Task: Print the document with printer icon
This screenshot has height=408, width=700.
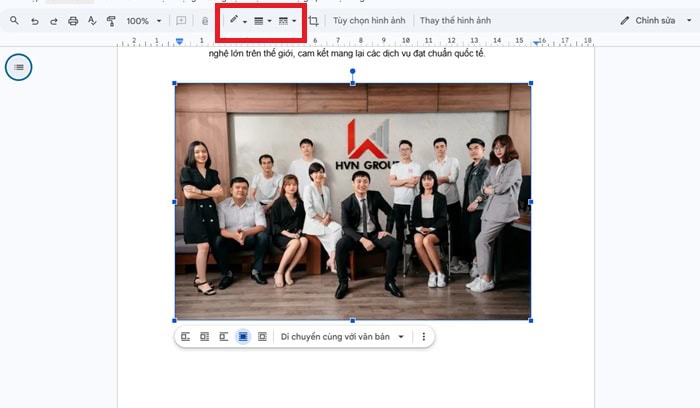Action: [73, 21]
